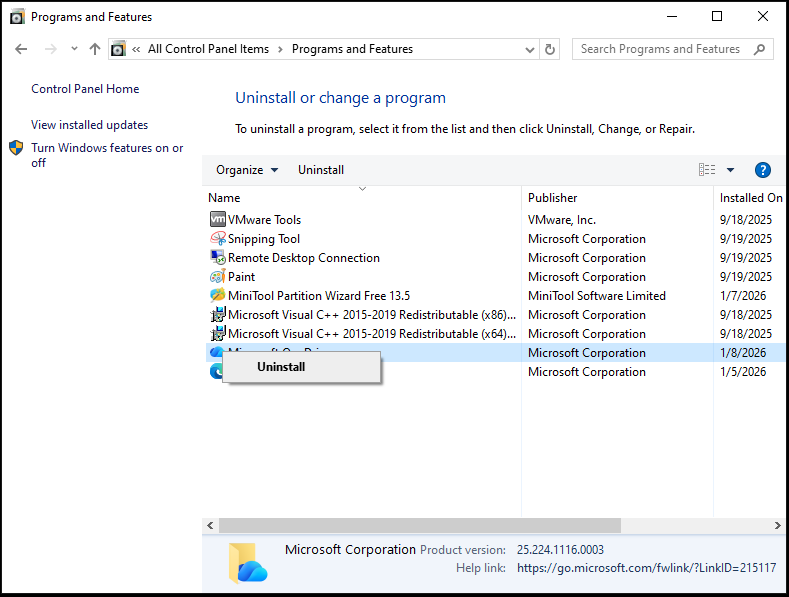Click the Paint palette icon

[217, 276]
